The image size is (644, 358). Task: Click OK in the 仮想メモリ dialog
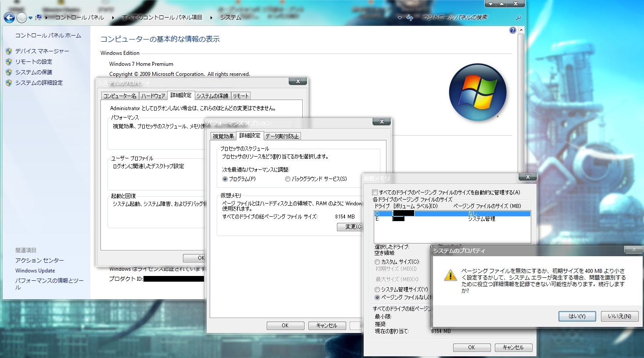tap(472, 347)
